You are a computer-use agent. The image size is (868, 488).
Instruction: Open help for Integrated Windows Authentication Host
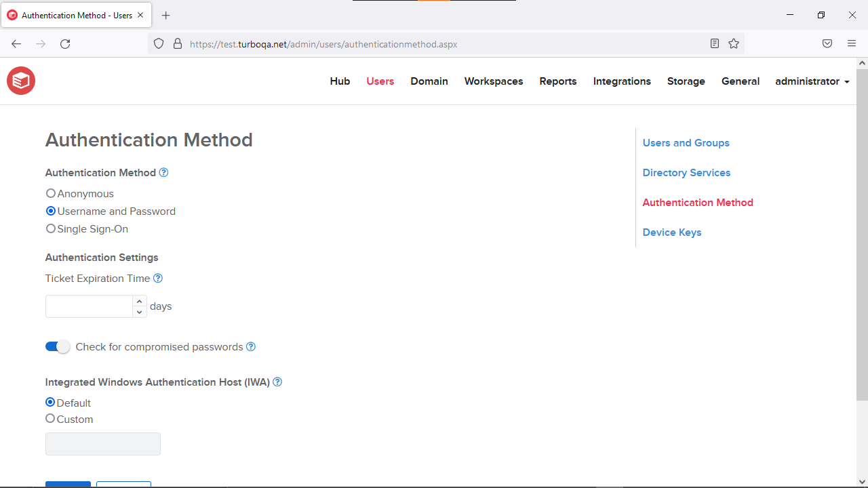coord(277,382)
